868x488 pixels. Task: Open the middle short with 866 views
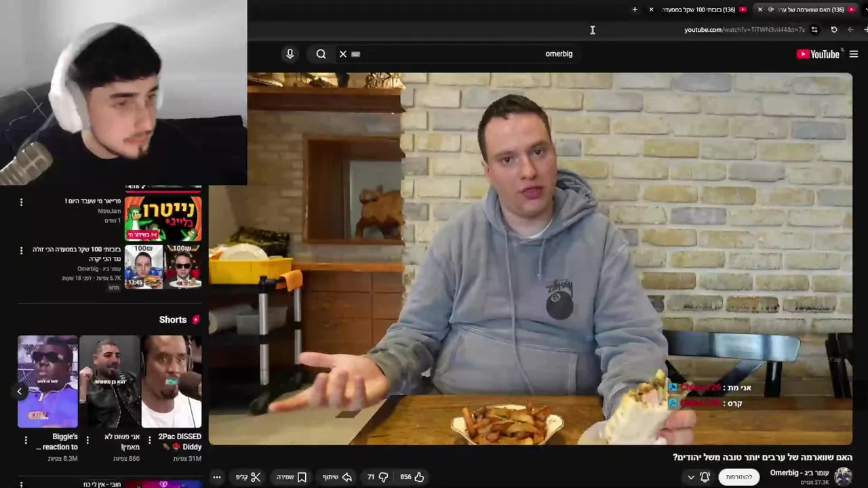pos(109,382)
